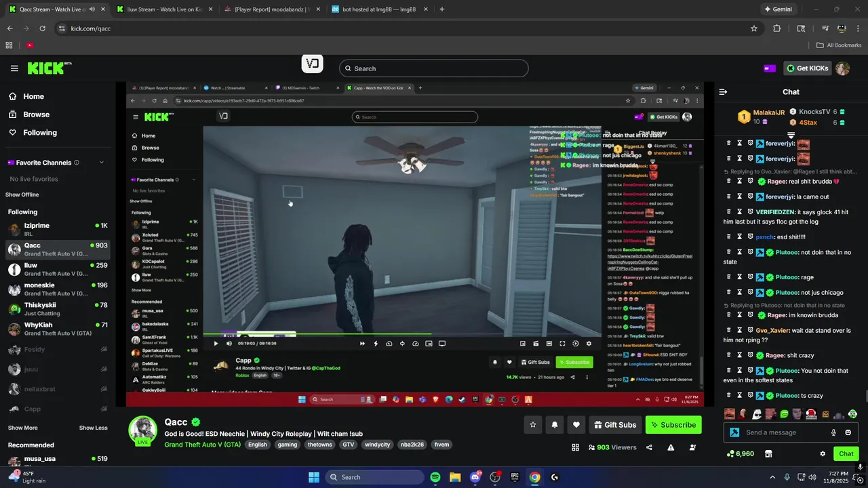Click the Get KICKs button
Viewport: 868px width, 488px height.
pos(808,68)
